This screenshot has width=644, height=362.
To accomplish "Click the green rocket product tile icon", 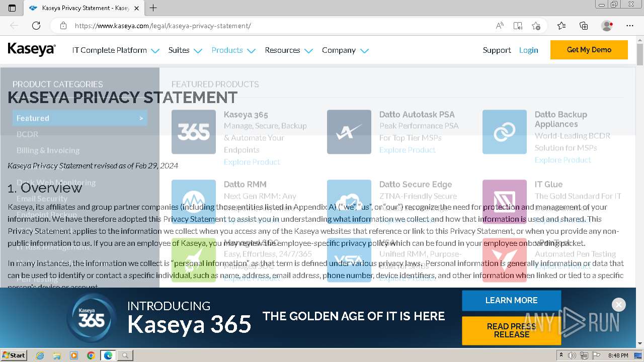I will point(194,260).
